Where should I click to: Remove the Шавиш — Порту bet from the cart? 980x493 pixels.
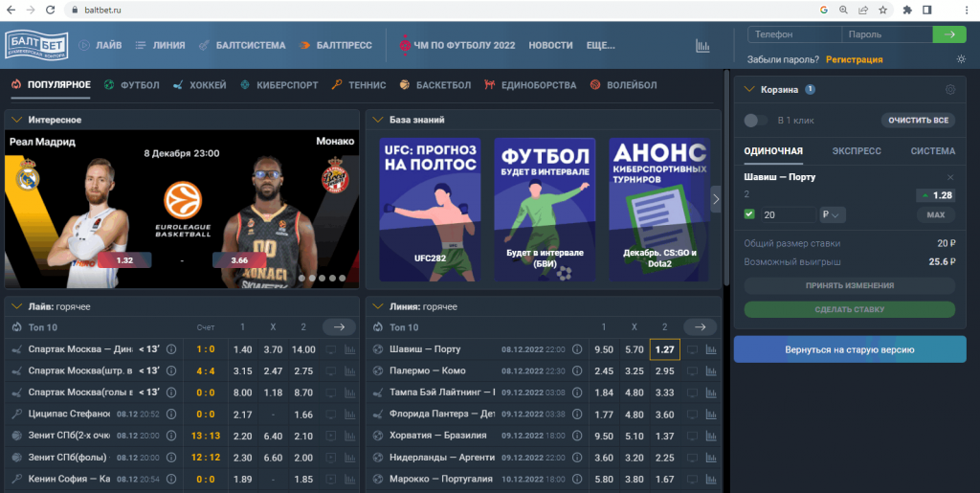949,177
